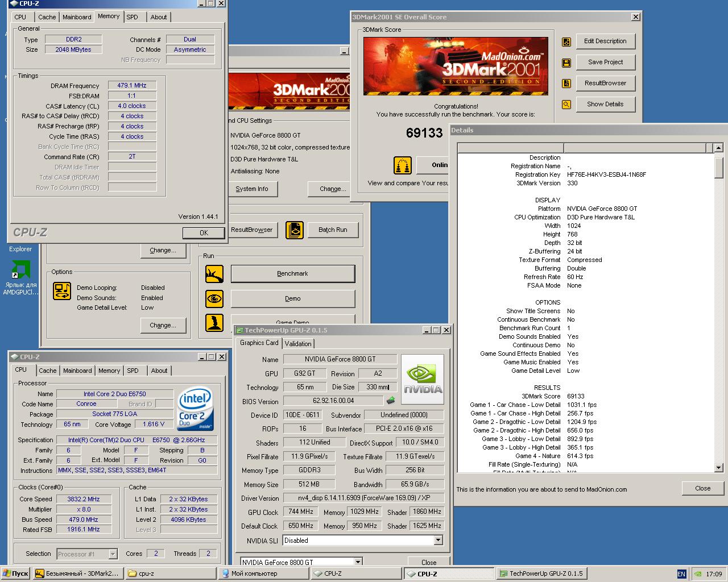The height and width of the screenshot is (582, 728).
Task: Click the GPU-Z BIOS save chip icon
Action: pos(391,401)
